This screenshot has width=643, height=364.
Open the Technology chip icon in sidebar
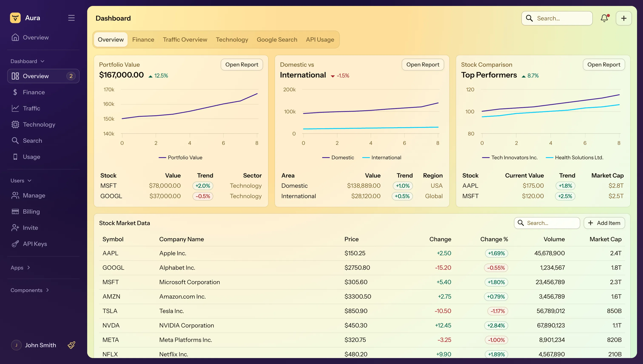tap(15, 124)
